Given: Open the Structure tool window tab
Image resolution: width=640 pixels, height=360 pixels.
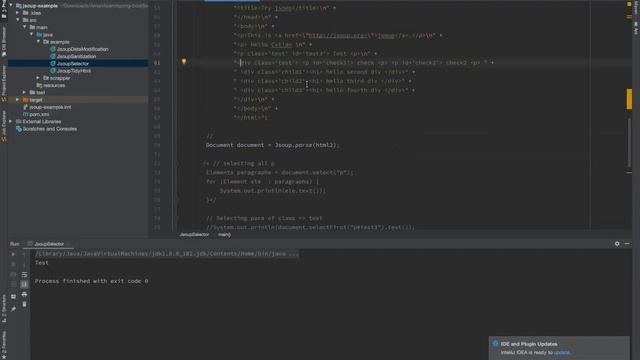Looking at the screenshot, I should coord(4,309).
